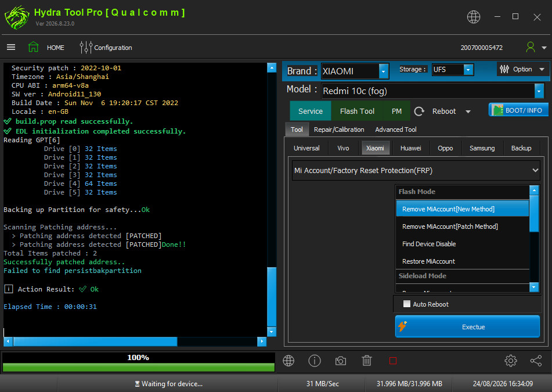Select the Tool sub-tab
This screenshot has height=392, width=552.
pos(297,130)
